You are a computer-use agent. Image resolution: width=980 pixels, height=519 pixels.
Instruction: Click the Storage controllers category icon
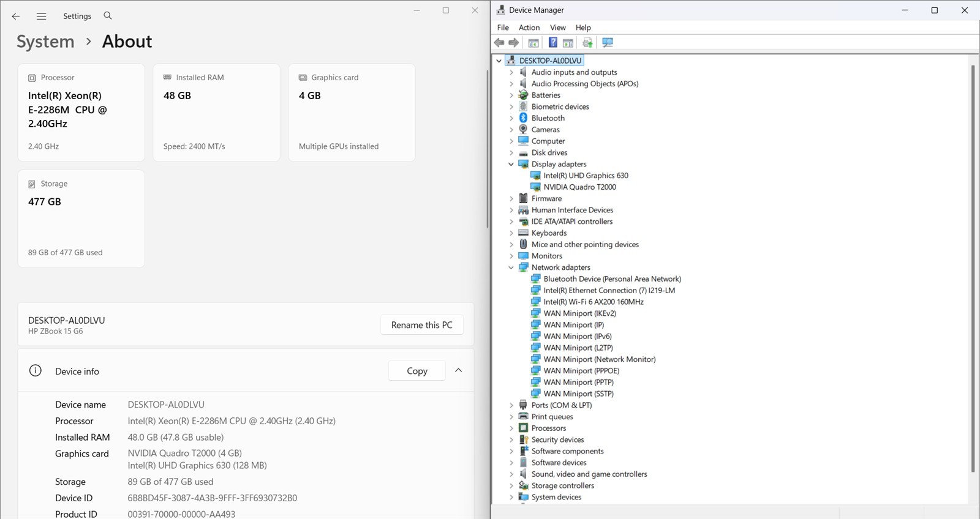point(523,485)
